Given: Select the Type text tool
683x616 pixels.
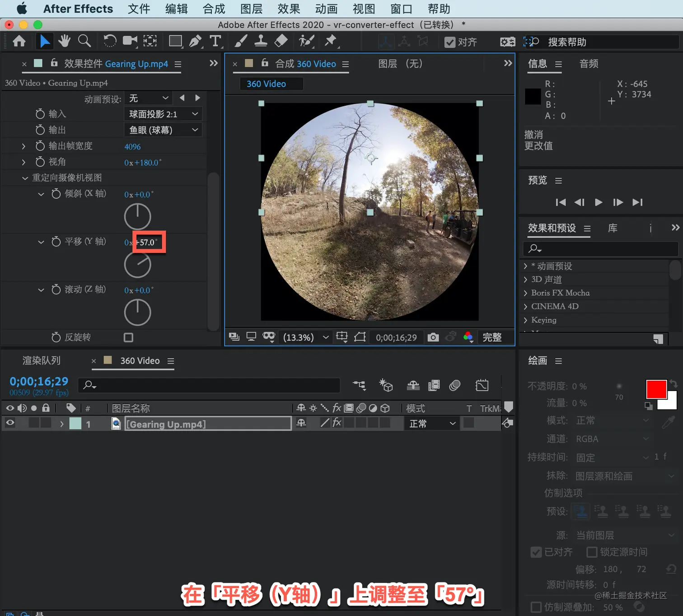Looking at the screenshot, I should coord(215,41).
